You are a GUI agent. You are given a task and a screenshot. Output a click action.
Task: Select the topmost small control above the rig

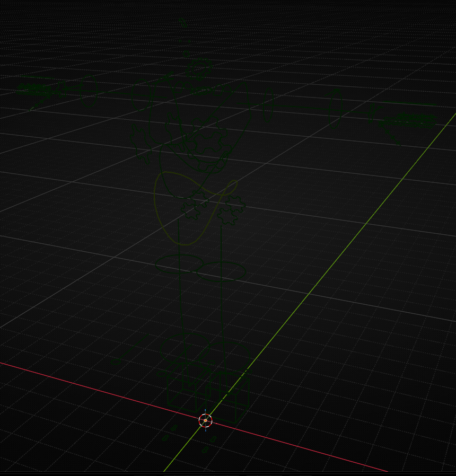click(182, 22)
